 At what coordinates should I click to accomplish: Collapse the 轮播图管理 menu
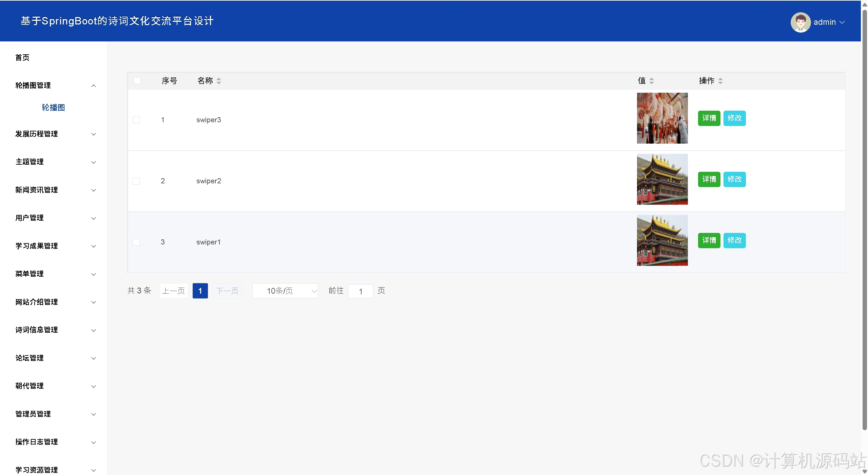click(53, 86)
